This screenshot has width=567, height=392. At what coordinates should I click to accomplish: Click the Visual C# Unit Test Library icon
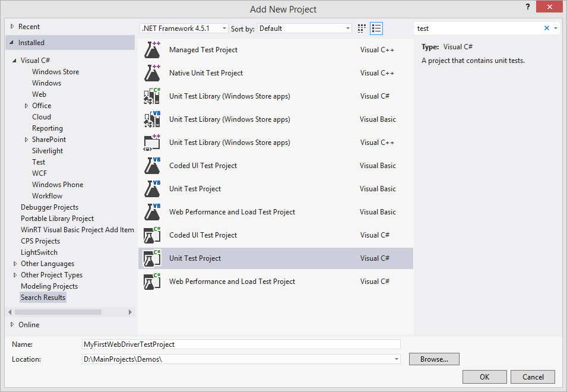click(x=152, y=96)
